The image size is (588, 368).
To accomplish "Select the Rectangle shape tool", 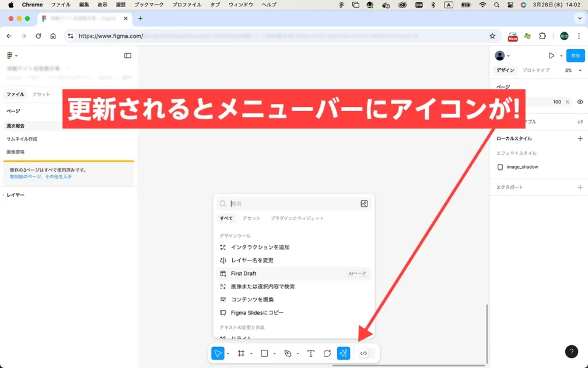I will point(264,353).
